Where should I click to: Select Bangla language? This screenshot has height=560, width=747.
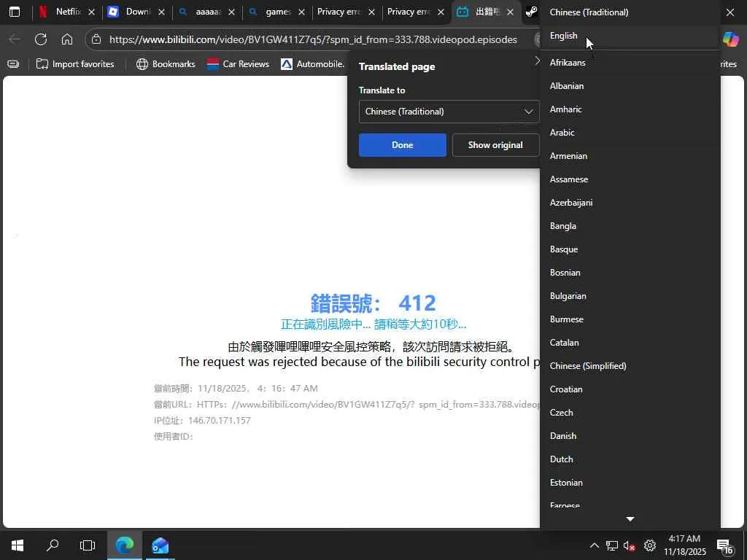630,226
